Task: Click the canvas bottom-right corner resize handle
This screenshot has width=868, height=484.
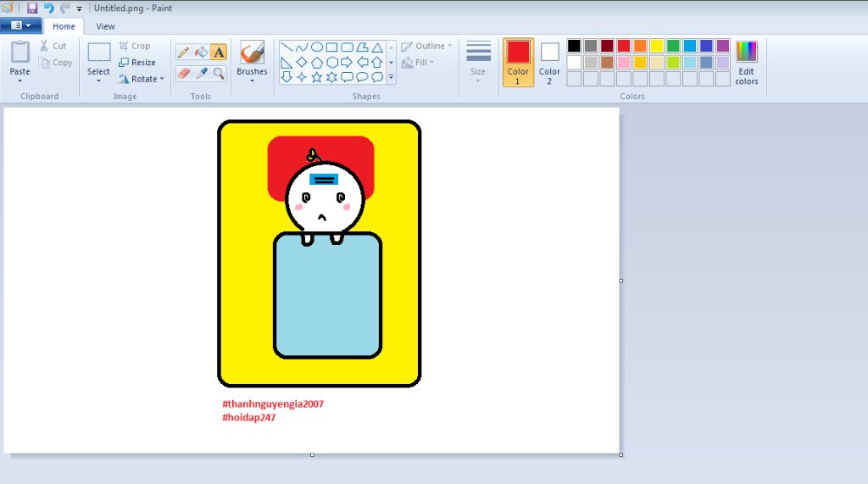Action: click(621, 454)
